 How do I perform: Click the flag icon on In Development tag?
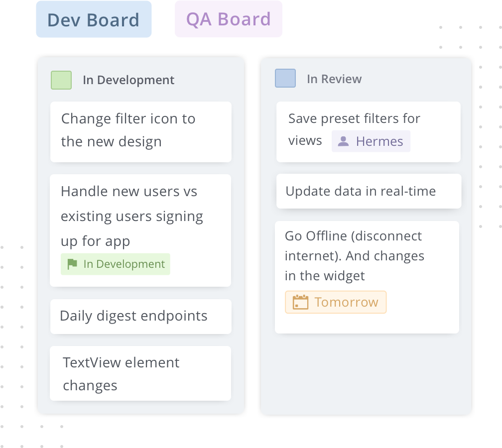coord(72,264)
